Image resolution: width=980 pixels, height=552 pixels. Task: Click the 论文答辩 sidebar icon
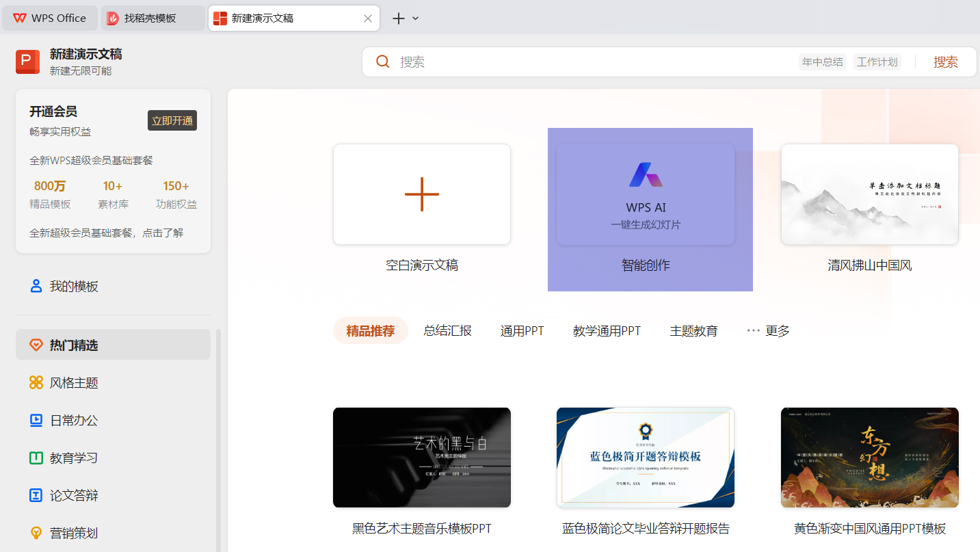(x=36, y=495)
